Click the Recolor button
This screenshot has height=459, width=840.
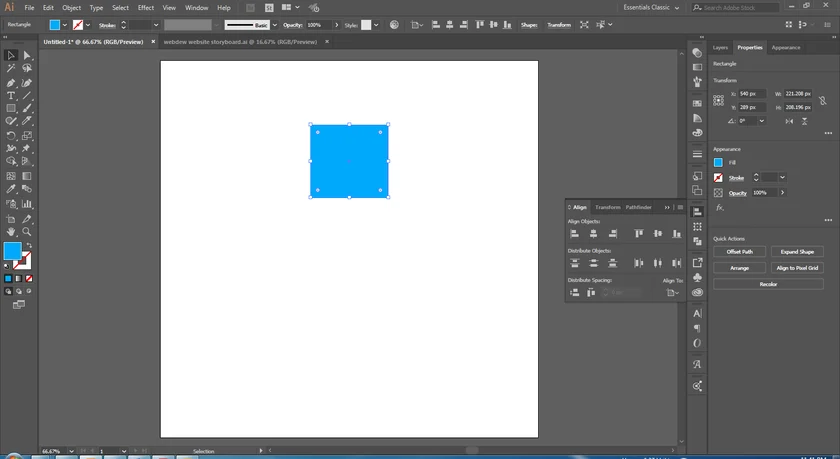[x=768, y=284]
